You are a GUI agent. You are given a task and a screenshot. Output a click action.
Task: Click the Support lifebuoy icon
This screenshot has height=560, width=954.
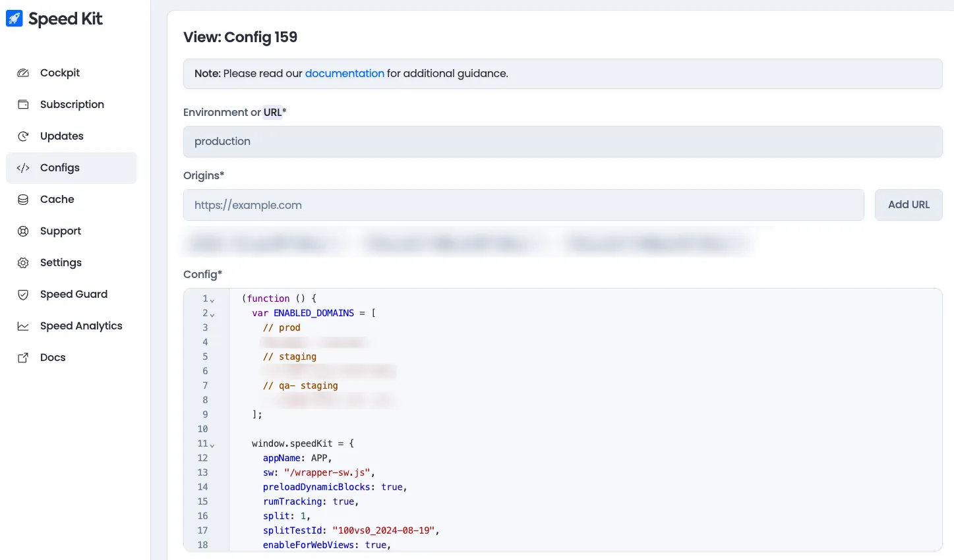click(x=23, y=231)
